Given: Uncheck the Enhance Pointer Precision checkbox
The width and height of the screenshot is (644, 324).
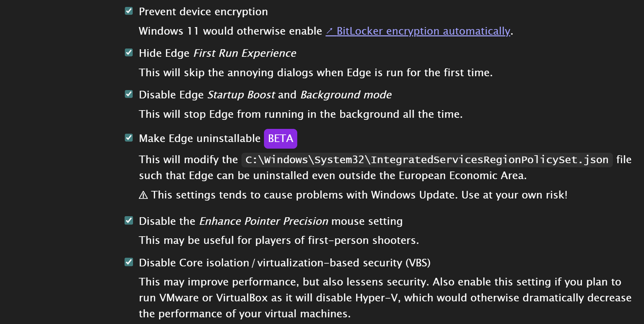Looking at the screenshot, I should click(x=129, y=221).
